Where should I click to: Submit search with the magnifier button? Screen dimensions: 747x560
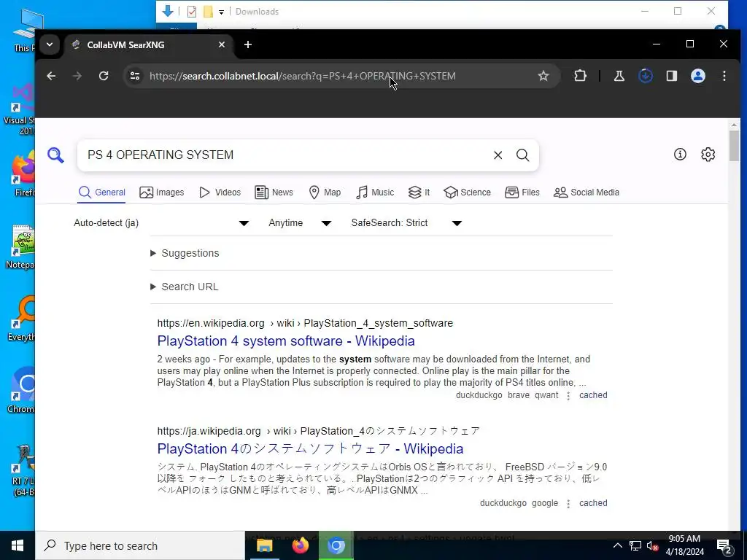pyautogui.click(x=522, y=155)
